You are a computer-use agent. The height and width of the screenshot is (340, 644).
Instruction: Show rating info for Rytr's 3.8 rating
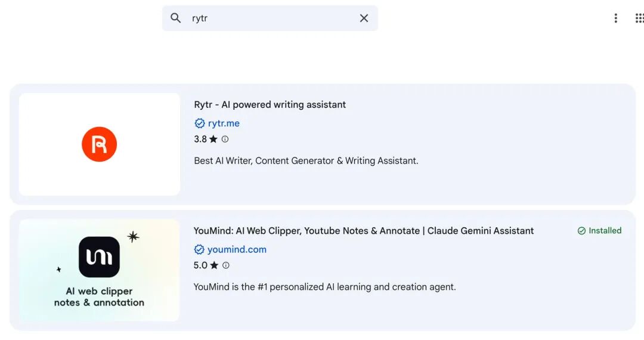225,139
